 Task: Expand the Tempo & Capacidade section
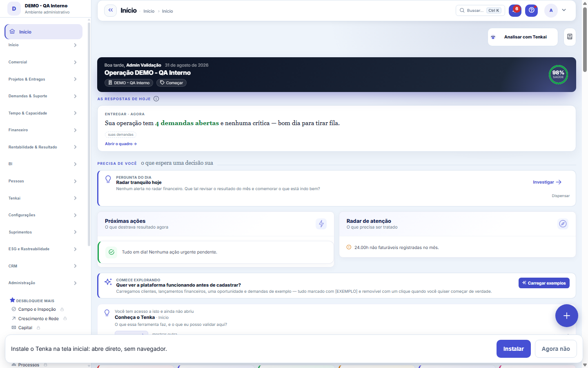click(42, 113)
